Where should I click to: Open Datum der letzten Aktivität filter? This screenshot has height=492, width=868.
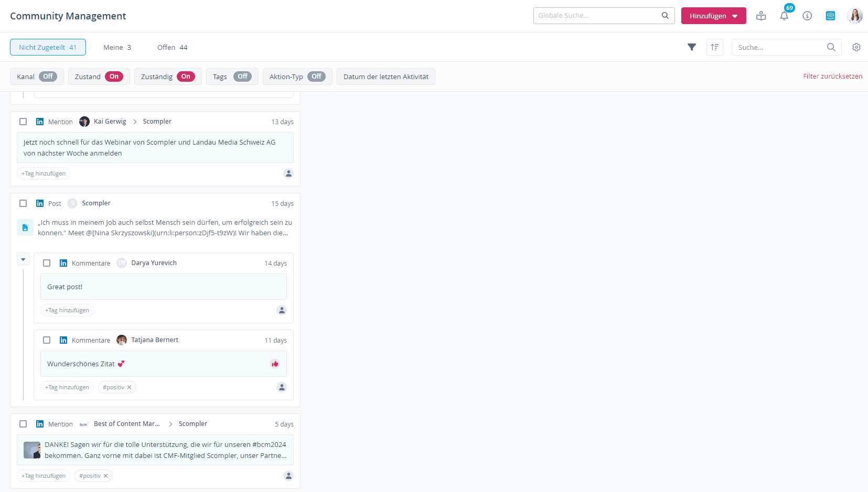pyautogui.click(x=385, y=76)
